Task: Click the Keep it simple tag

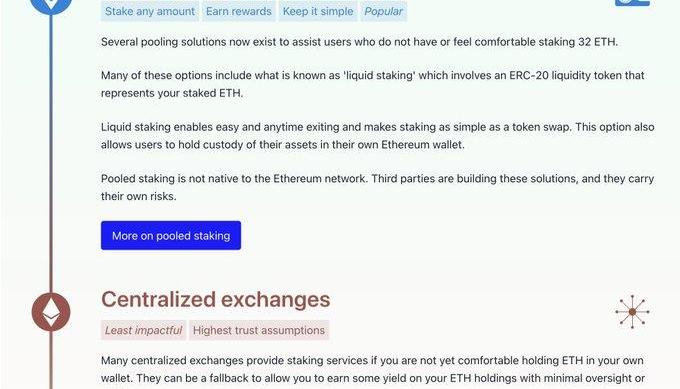Action: [318, 11]
